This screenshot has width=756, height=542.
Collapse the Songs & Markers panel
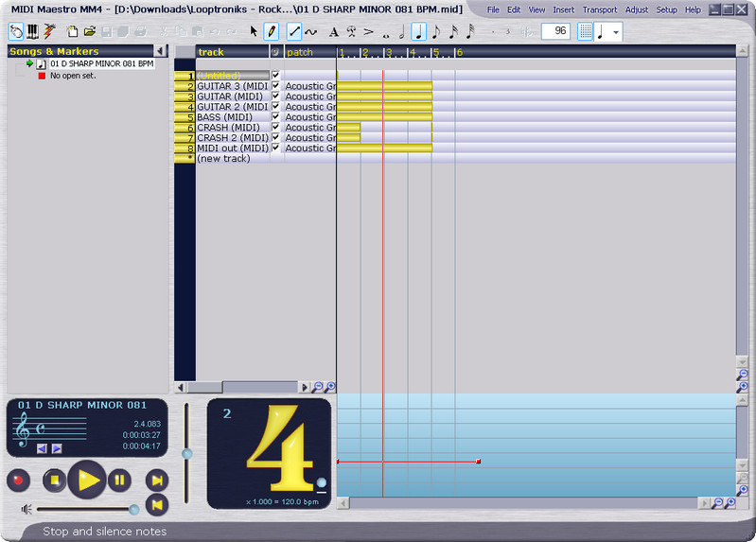(160, 51)
